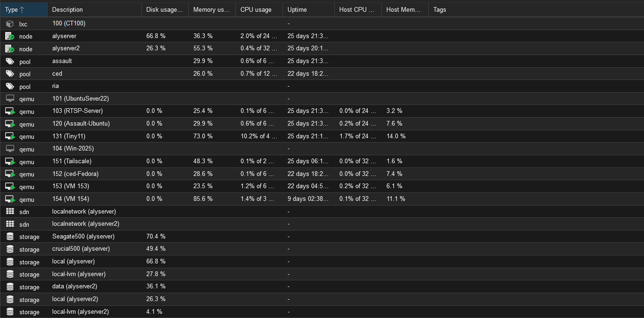This screenshot has width=644, height=318.
Task: Select 154 (VM 154) description
Action: (70, 199)
